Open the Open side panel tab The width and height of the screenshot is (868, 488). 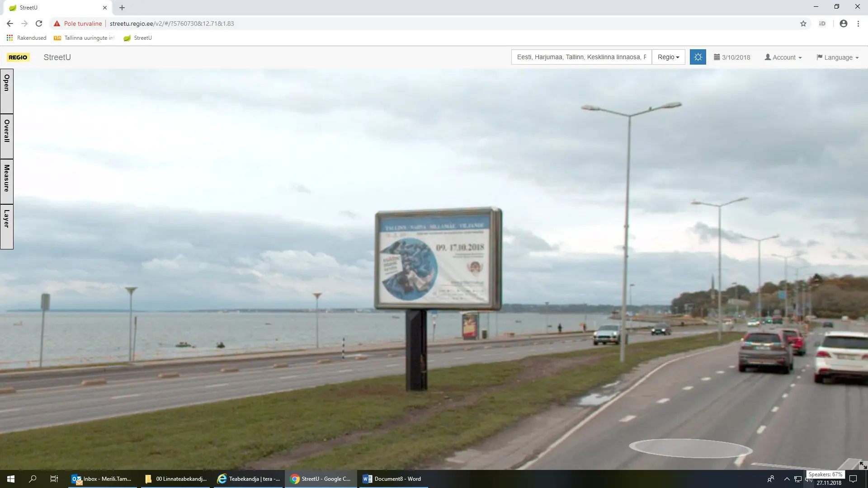[7, 91]
